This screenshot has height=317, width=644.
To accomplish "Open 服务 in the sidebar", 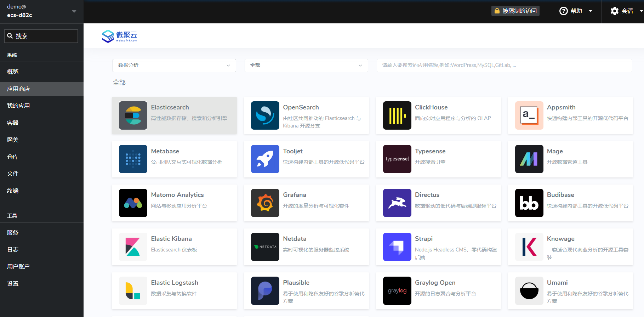I will pos(42,233).
